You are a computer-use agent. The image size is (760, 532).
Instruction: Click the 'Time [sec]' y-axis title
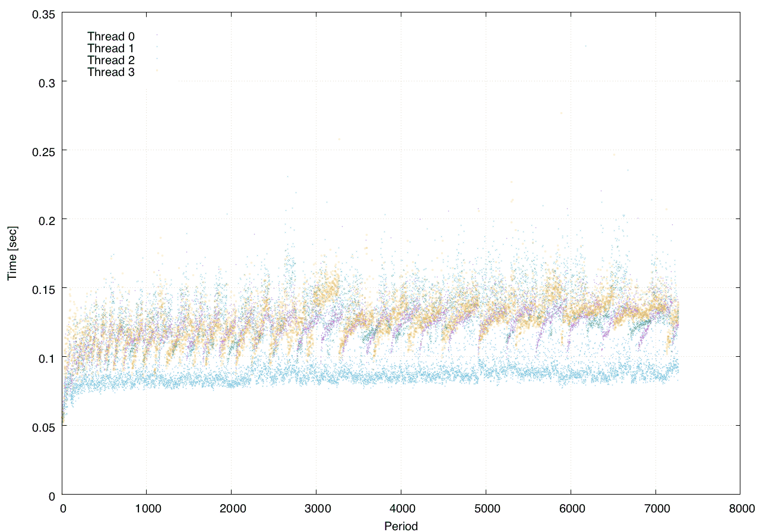click(x=13, y=253)
